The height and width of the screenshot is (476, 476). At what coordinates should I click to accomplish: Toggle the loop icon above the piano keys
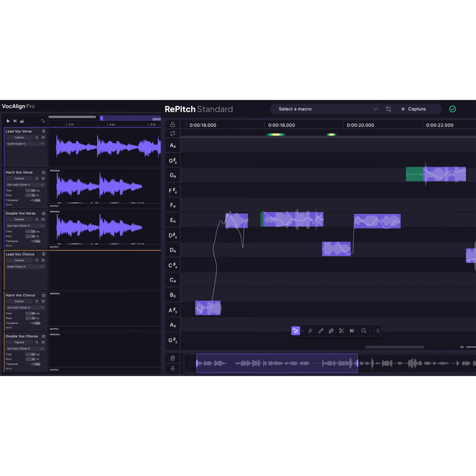click(173, 134)
